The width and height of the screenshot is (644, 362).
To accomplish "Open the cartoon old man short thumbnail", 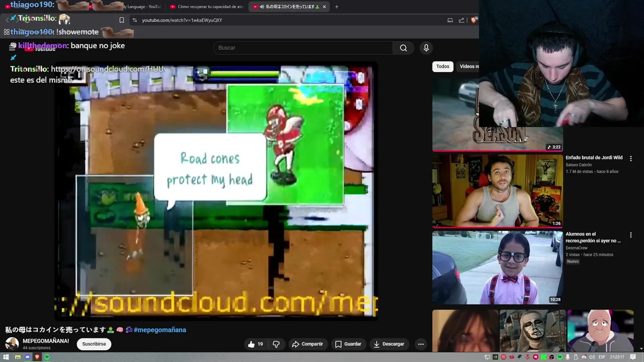I will tap(600, 331).
